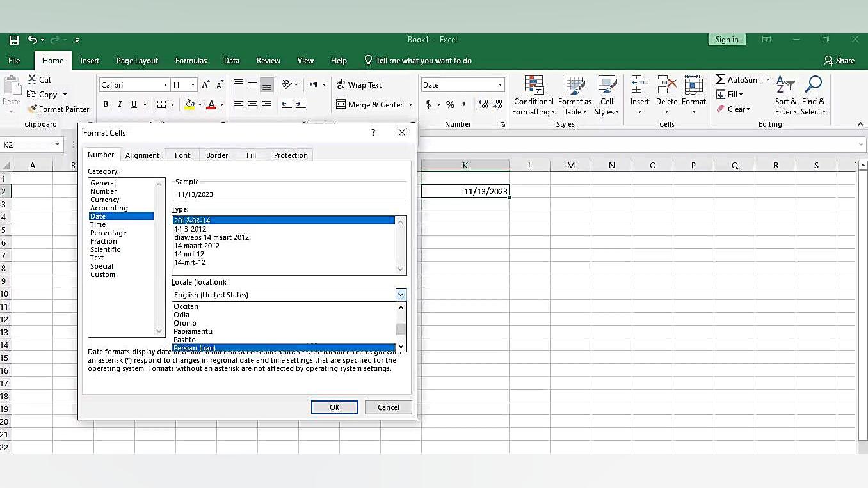
Task: Click the Insert cells icon
Action: 639,86
